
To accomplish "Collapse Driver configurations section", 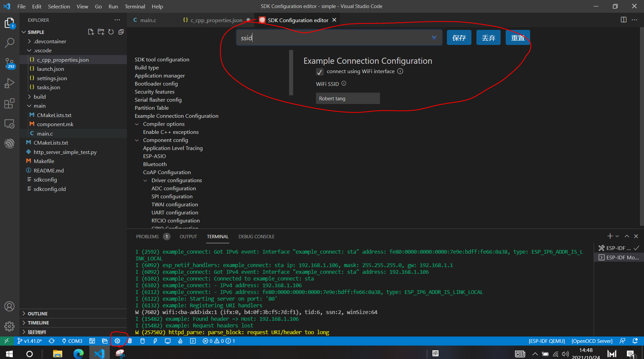I will pyautogui.click(x=145, y=181).
